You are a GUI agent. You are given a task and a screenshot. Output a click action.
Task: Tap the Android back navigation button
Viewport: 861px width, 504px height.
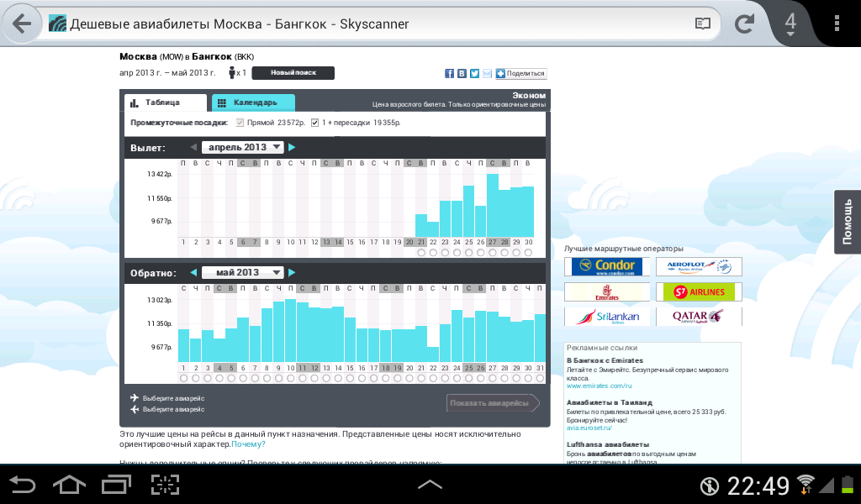(x=23, y=485)
